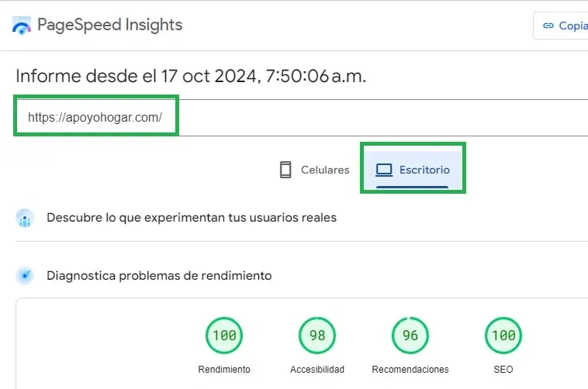Click the Accesibilidad score gauge showing 98

click(x=317, y=336)
